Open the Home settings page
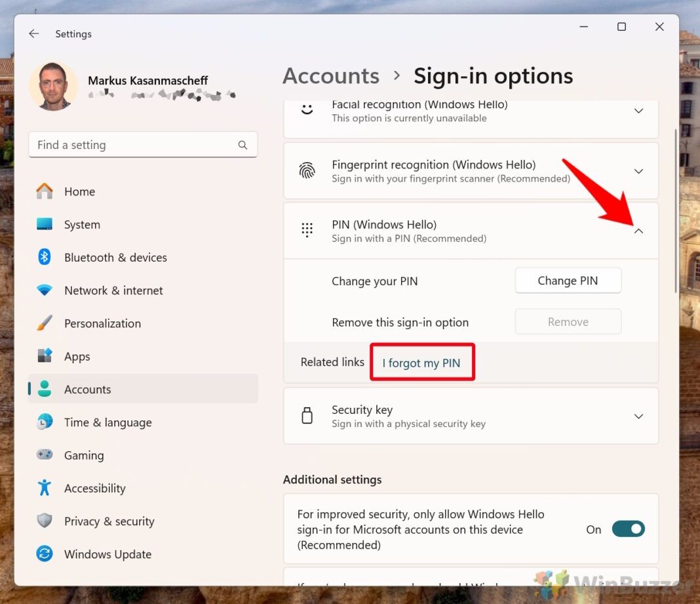 (143, 191)
